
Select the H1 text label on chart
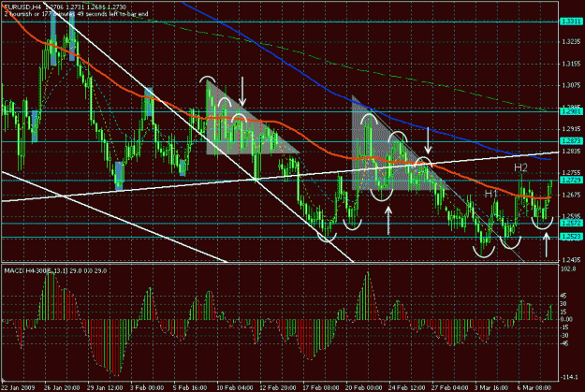tap(491, 194)
